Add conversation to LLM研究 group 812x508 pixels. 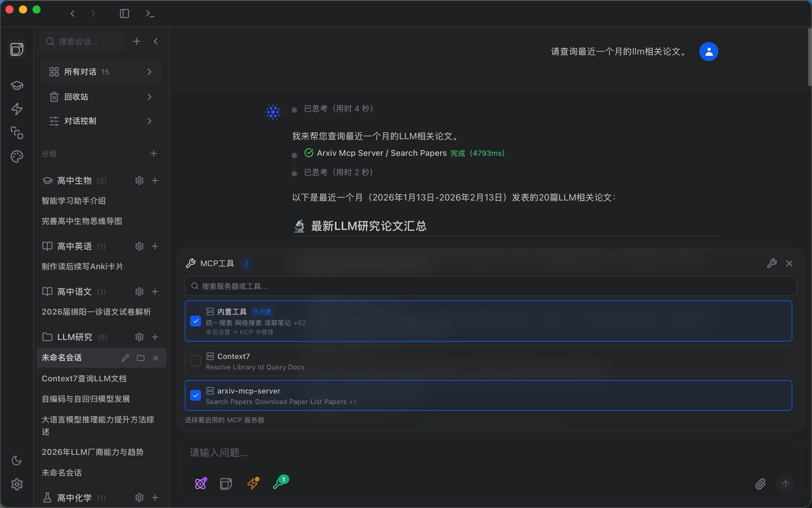pos(155,337)
